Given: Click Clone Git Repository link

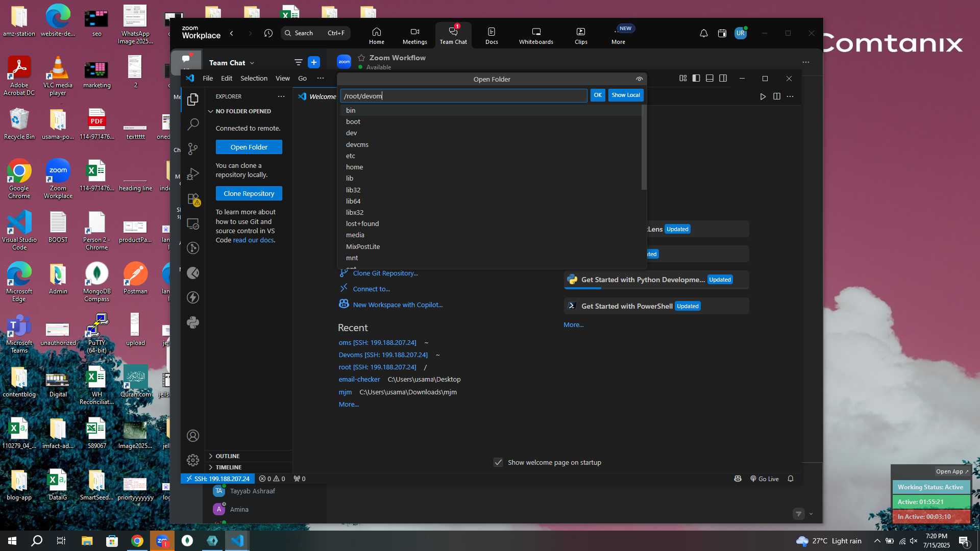Looking at the screenshot, I should coord(385,273).
